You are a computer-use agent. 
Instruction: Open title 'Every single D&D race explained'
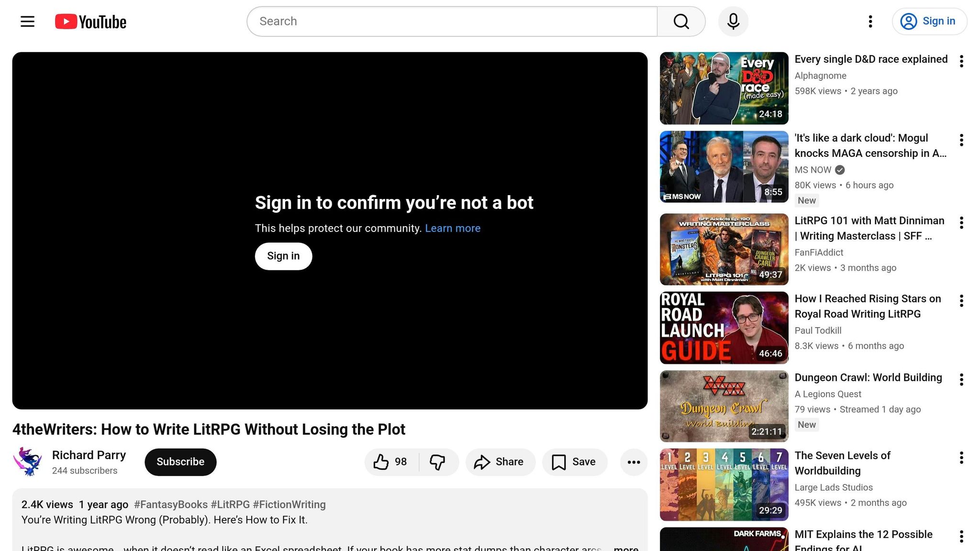871,59
